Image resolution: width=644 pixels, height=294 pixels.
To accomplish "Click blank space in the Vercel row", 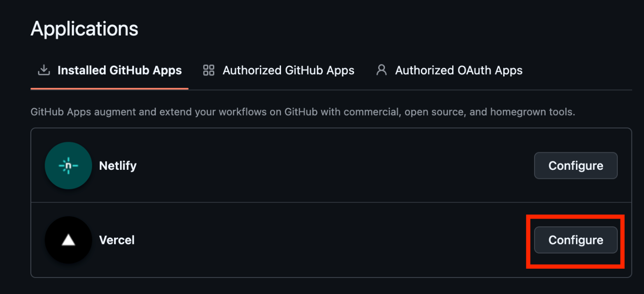I will tap(322, 240).
